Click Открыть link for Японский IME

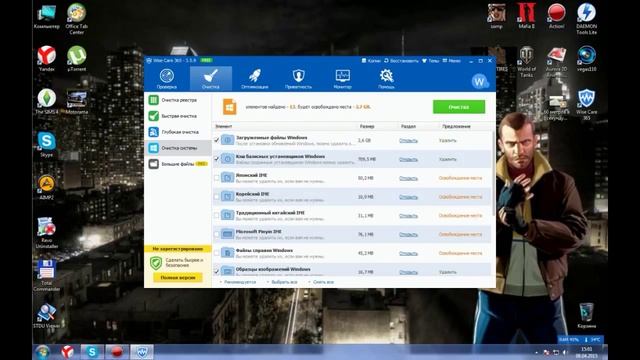(x=408, y=178)
